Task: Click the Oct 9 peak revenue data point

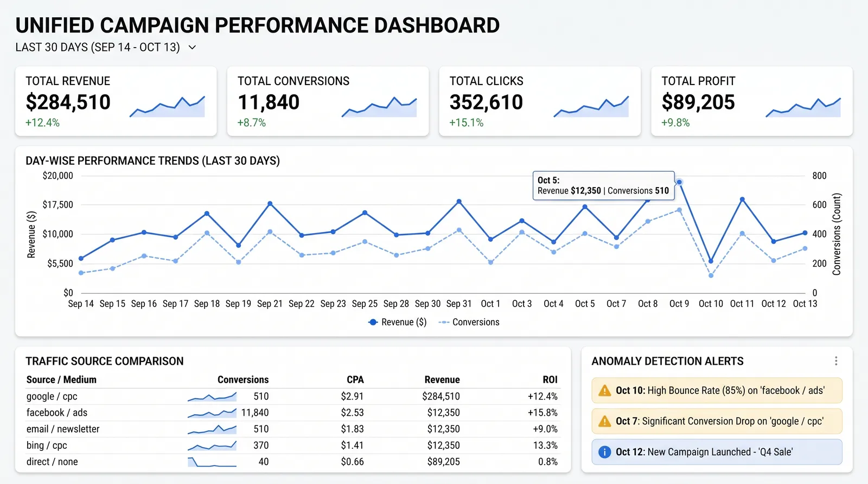Action: click(679, 182)
